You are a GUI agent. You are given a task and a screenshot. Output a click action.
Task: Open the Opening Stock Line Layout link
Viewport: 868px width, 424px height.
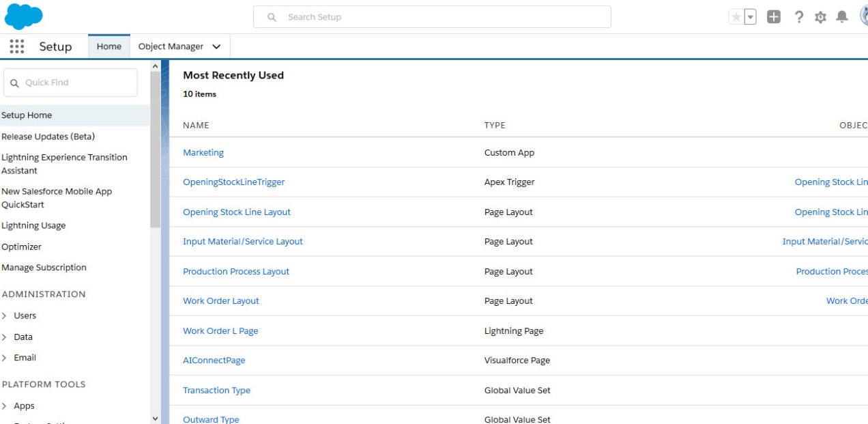coord(237,212)
